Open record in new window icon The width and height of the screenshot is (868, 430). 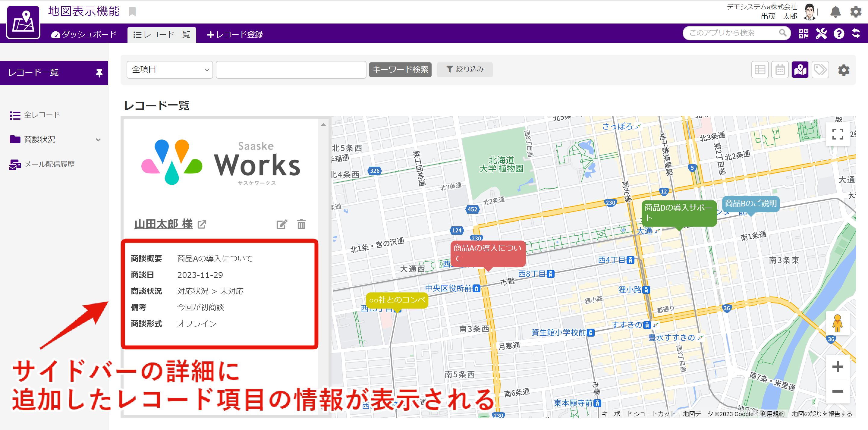(x=202, y=224)
